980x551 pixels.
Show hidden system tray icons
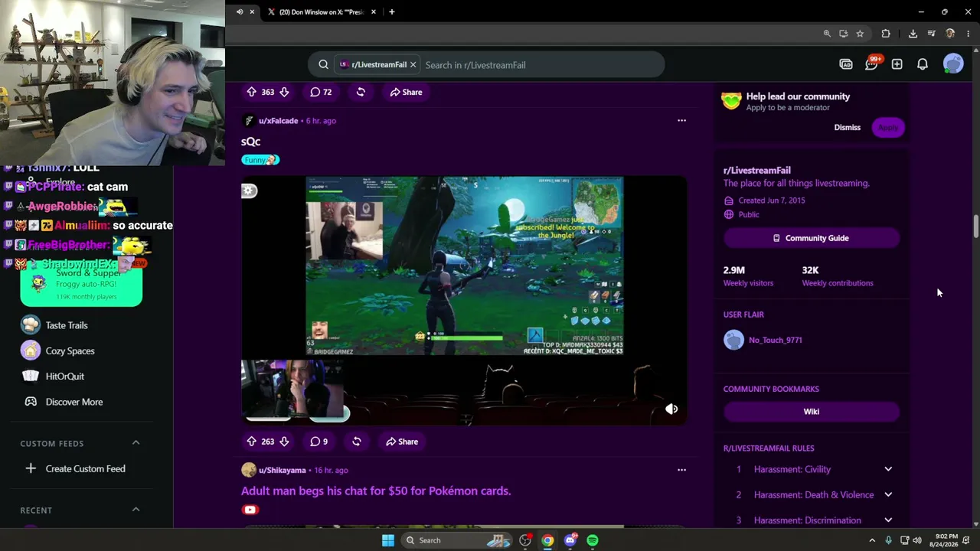click(871, 540)
